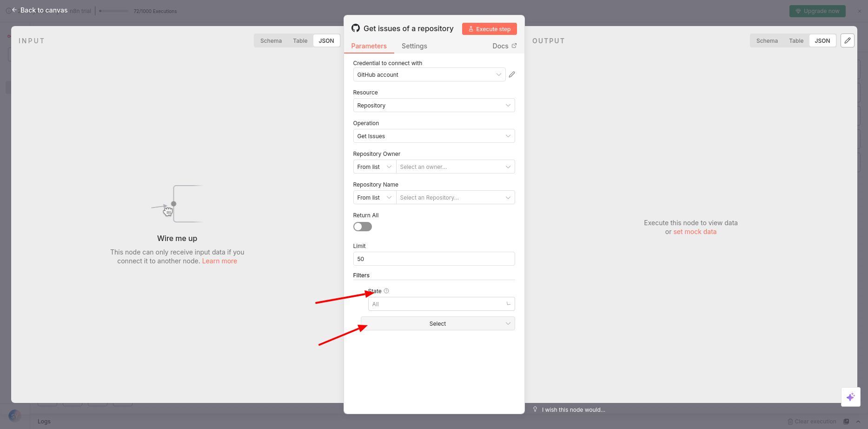Viewport: 868px width, 429px height.
Task: Open the Credential GitHub account dropdown
Action: pyautogui.click(x=429, y=74)
